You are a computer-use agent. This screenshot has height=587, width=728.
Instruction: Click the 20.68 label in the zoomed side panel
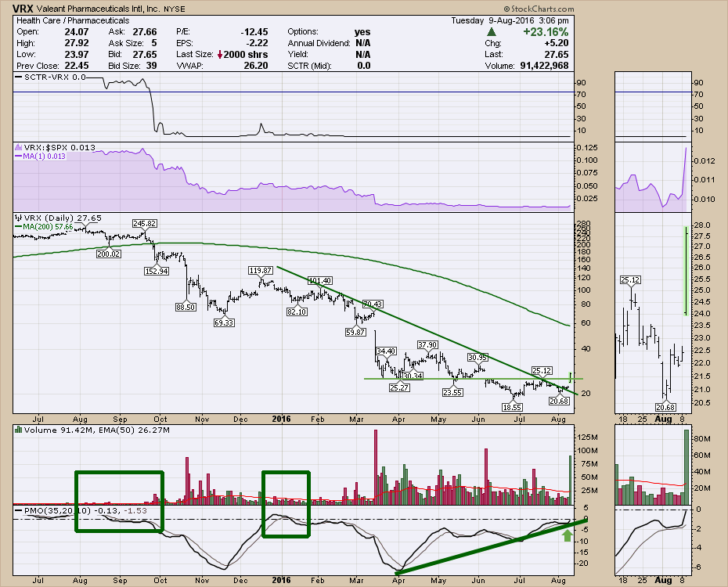click(665, 407)
